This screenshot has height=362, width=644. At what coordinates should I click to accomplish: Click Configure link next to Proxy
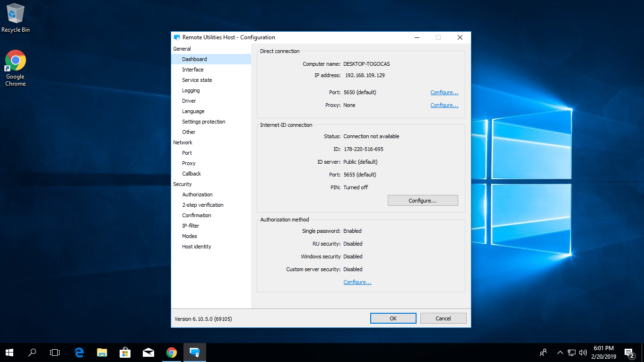(x=444, y=105)
